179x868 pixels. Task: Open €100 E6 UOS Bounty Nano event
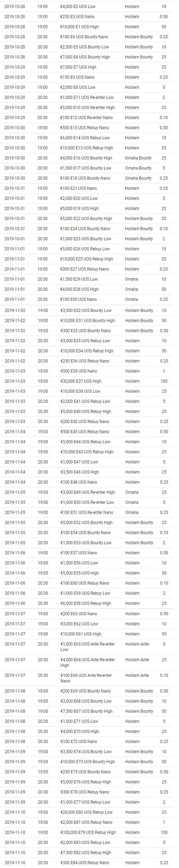coord(84,37)
